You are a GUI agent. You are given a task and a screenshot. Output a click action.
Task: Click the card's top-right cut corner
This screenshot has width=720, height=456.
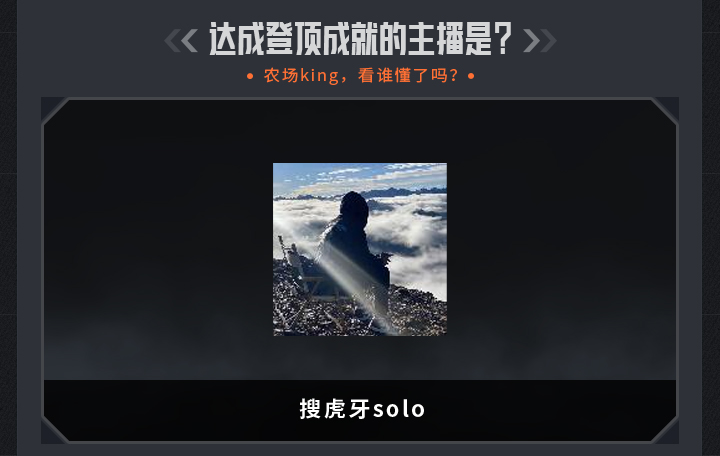(667, 108)
